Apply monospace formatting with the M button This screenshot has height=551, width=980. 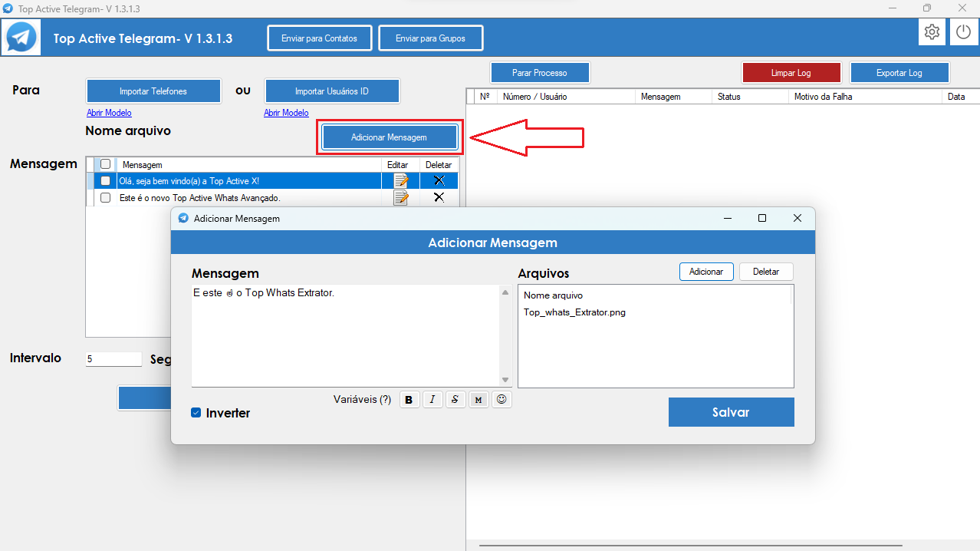(478, 400)
